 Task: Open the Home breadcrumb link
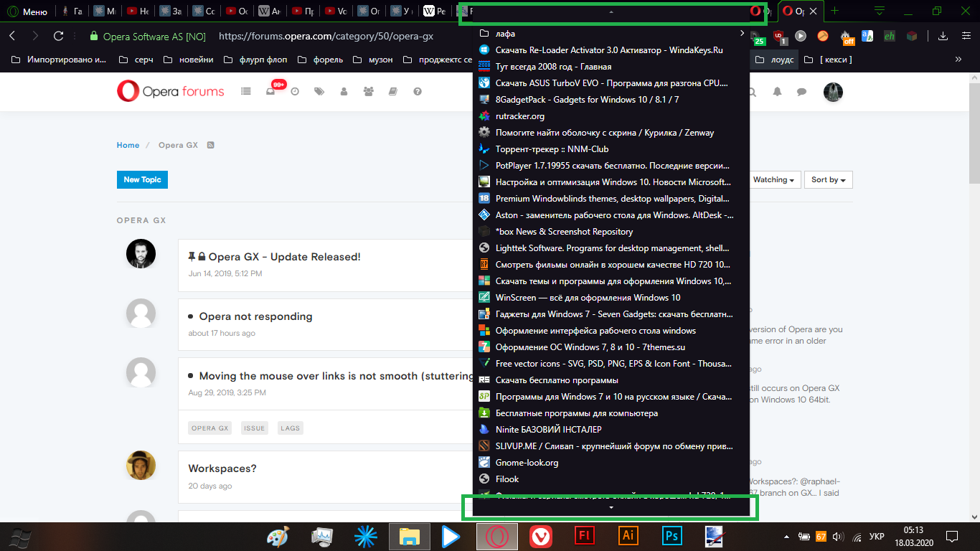(128, 145)
